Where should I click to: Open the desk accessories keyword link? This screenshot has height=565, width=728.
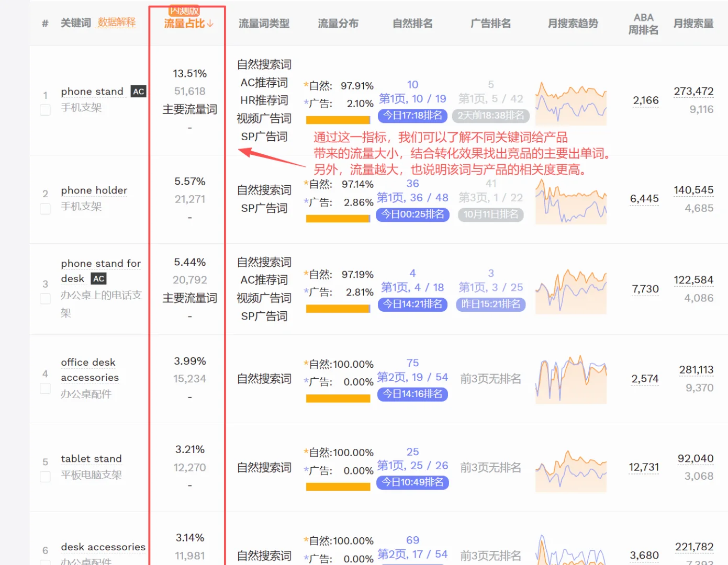point(103,547)
